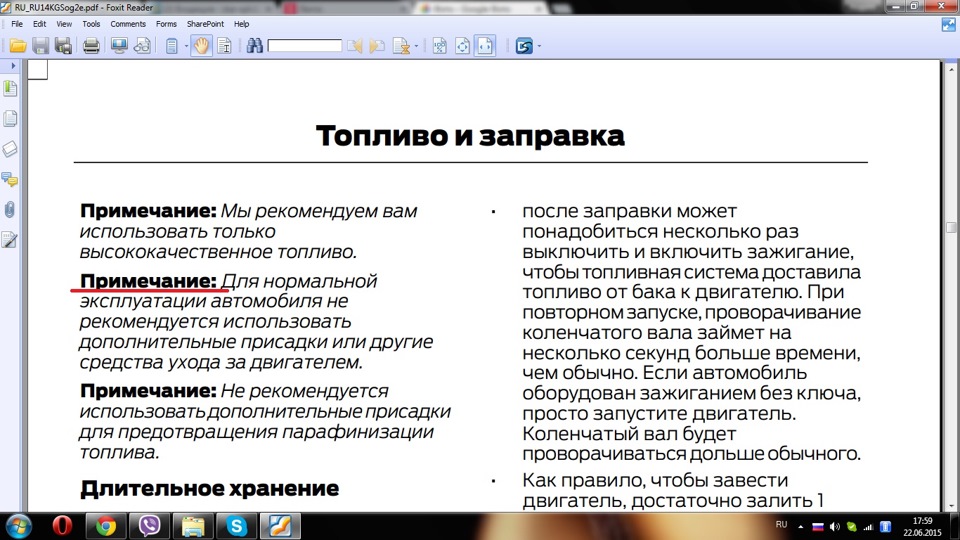This screenshot has height=540, width=960.
Task: Open the search options dropdown arrow
Action: 416,46
